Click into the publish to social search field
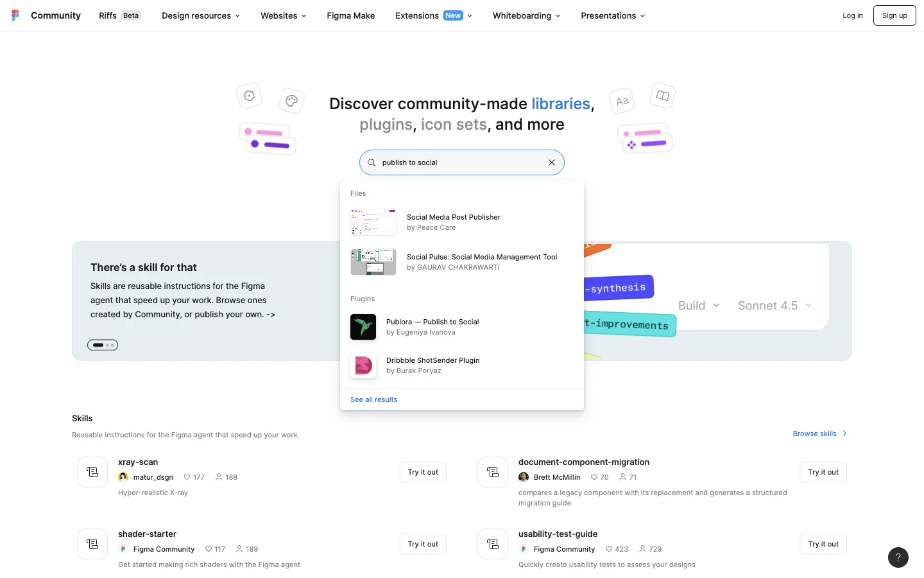The height and width of the screenshot is (578, 924). tap(462, 162)
